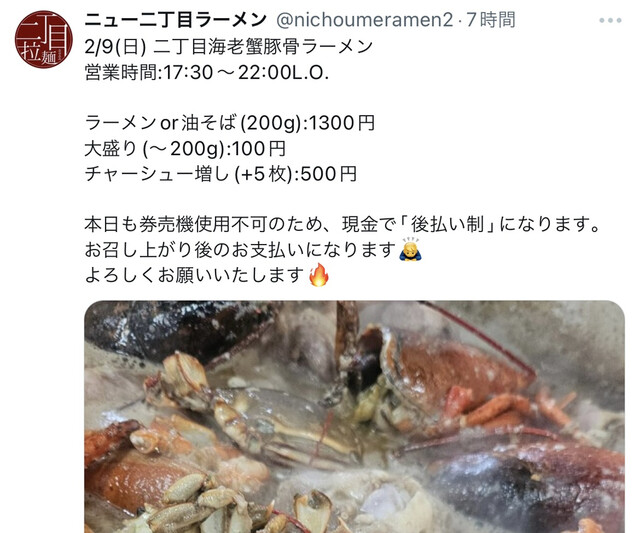Open the seafood broth photo attachment
The height and width of the screenshot is (533, 640).
tap(354, 417)
